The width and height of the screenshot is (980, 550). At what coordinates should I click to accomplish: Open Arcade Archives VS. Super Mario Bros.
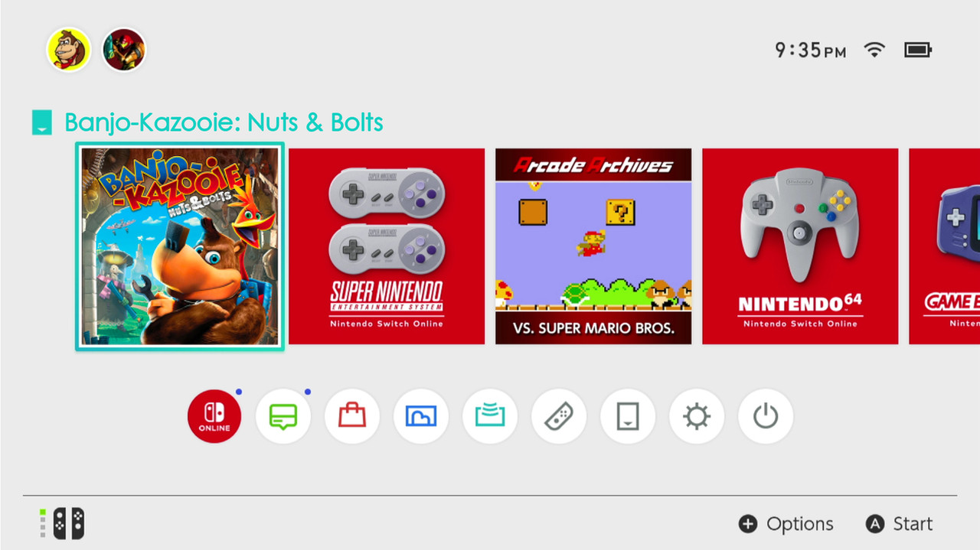(593, 246)
